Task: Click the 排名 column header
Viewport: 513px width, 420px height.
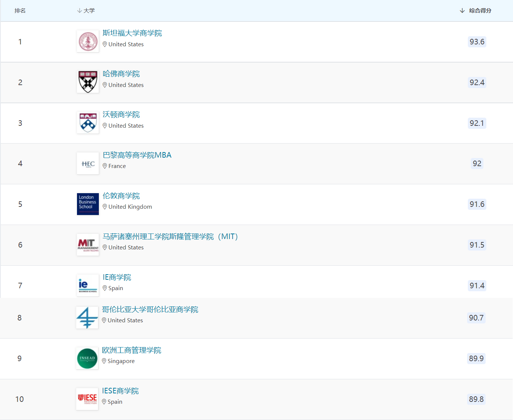Action: (x=20, y=11)
